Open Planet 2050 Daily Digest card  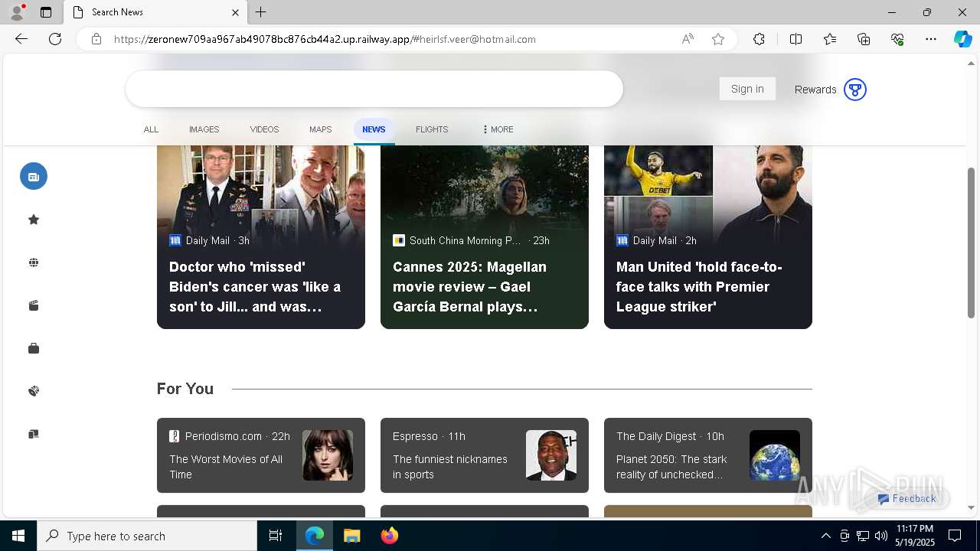point(708,455)
